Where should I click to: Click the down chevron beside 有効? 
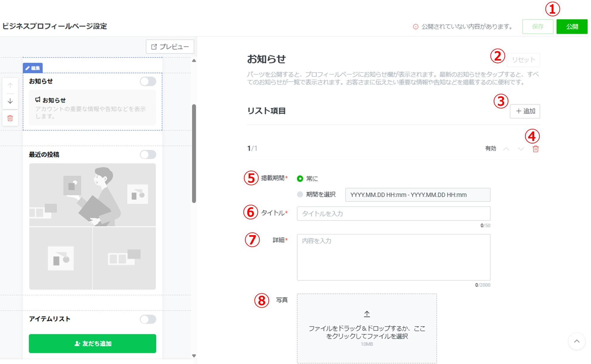[x=520, y=149]
